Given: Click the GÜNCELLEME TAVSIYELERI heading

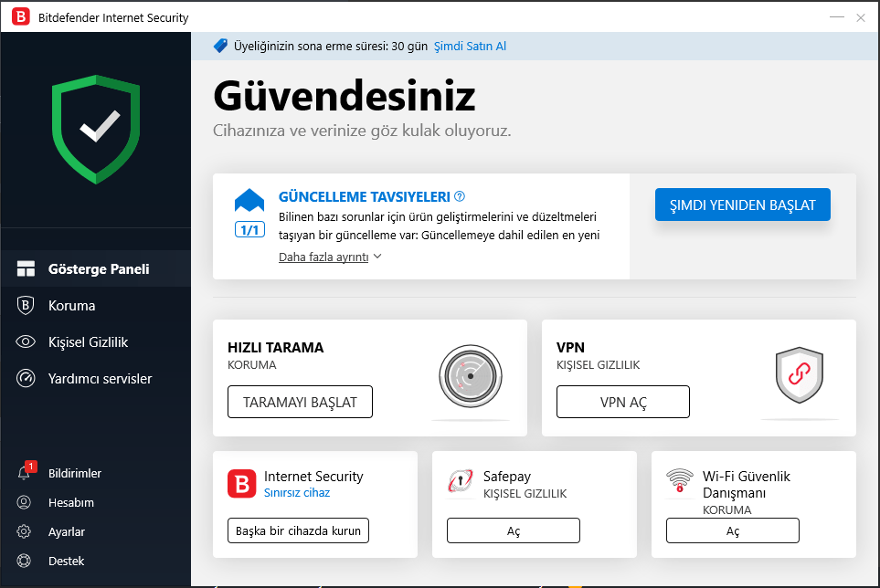Looking at the screenshot, I should 365,196.
